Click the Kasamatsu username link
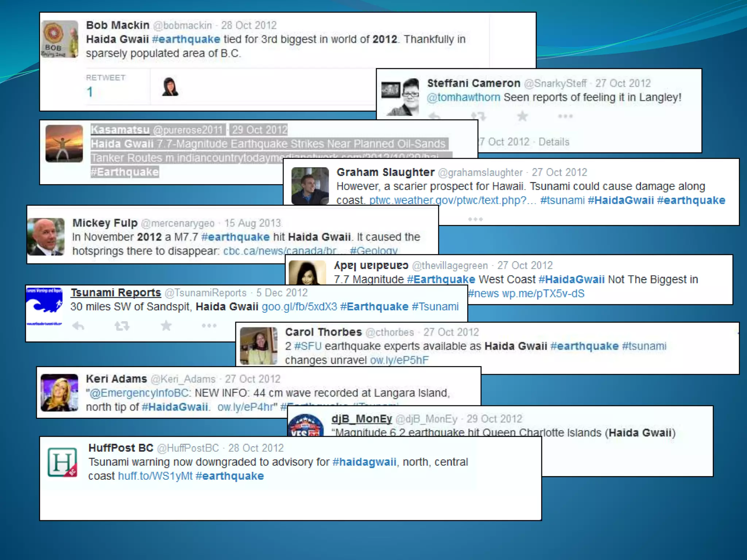 120,130
